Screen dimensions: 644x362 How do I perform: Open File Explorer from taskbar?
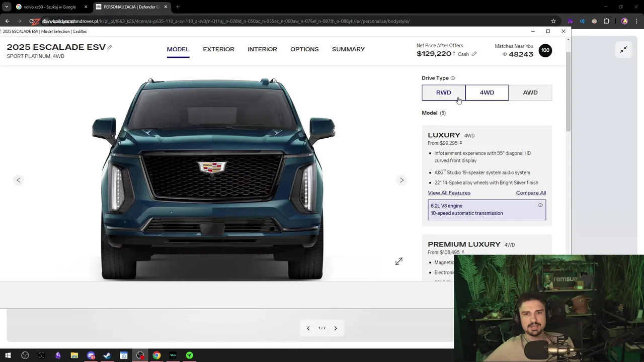[x=74, y=355]
